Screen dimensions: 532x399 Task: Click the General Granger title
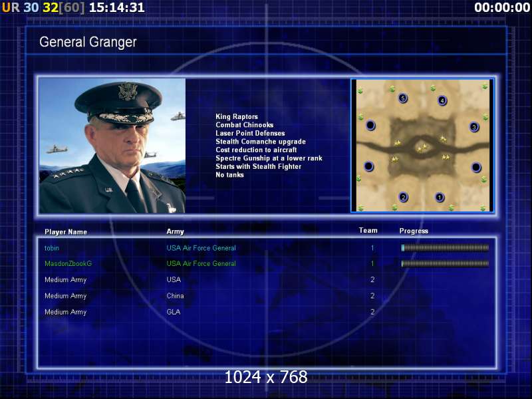click(x=88, y=42)
